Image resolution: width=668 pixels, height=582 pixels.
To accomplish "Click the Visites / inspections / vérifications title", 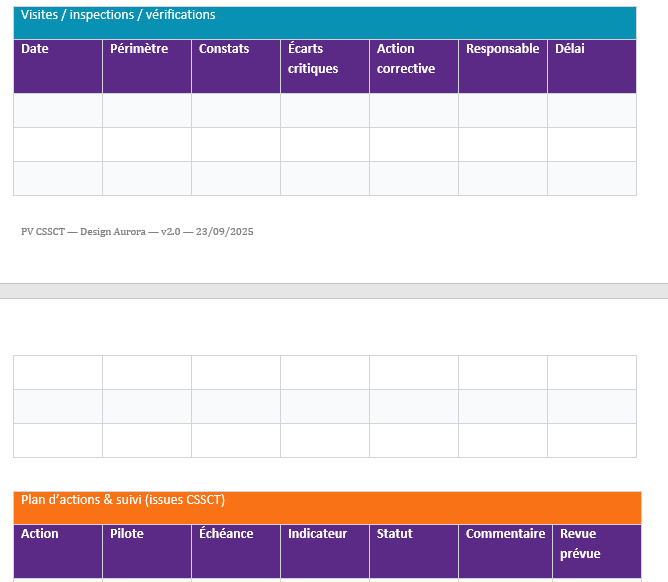I will tap(118, 15).
